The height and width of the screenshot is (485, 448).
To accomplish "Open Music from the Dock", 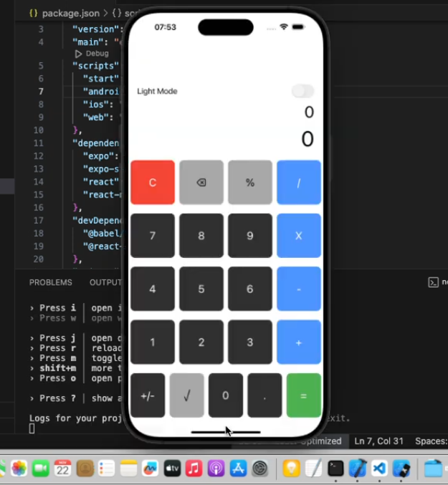I will [x=194, y=468].
